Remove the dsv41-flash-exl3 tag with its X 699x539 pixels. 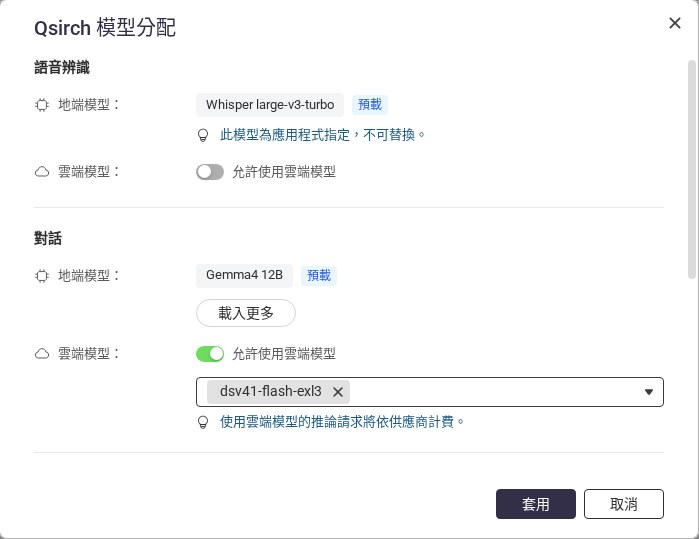tap(338, 392)
